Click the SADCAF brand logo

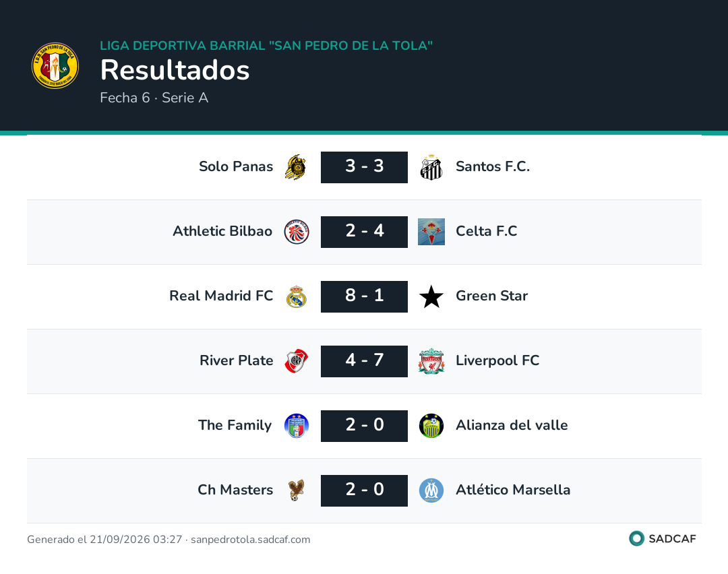click(x=663, y=538)
